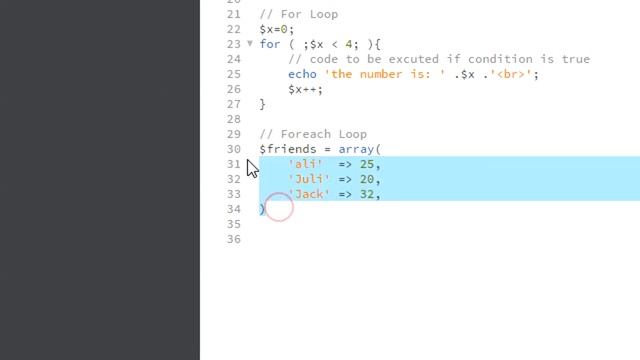Click the '// Foreach Loop' comment

click(313, 134)
